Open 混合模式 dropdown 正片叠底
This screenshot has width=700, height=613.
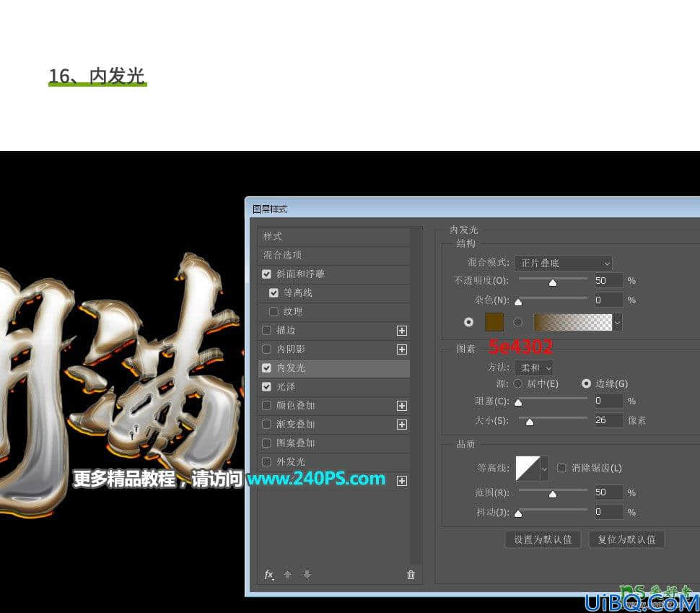[x=564, y=263]
